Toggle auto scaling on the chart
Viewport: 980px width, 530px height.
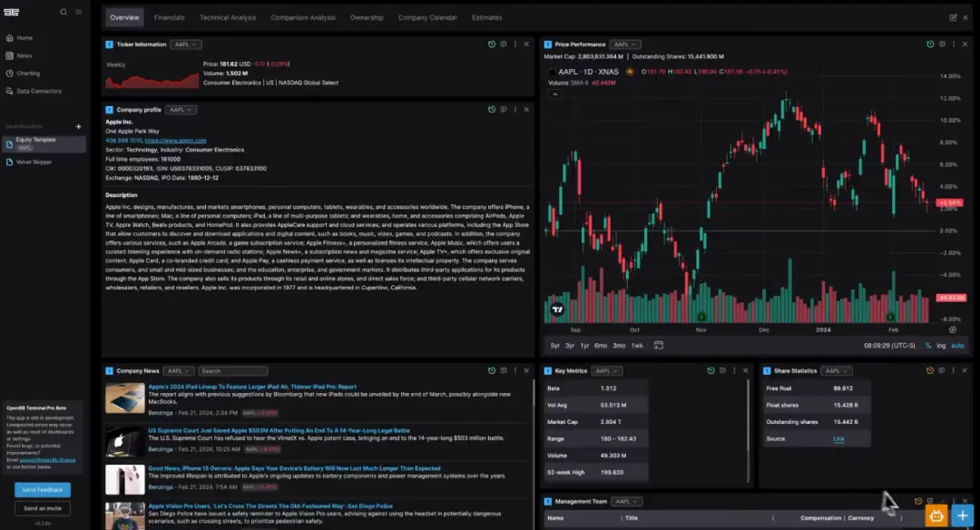[957, 345]
